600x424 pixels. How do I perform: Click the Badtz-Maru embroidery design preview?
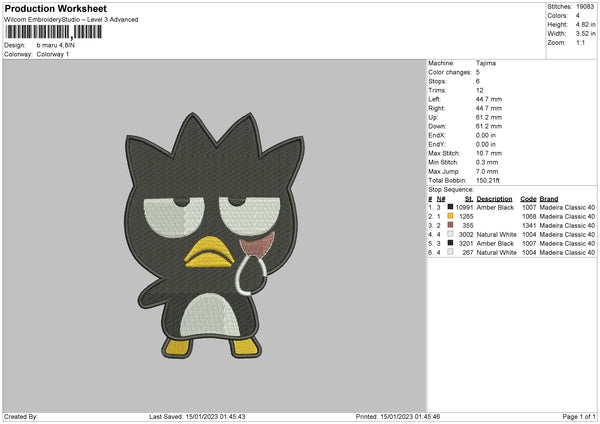(x=214, y=235)
